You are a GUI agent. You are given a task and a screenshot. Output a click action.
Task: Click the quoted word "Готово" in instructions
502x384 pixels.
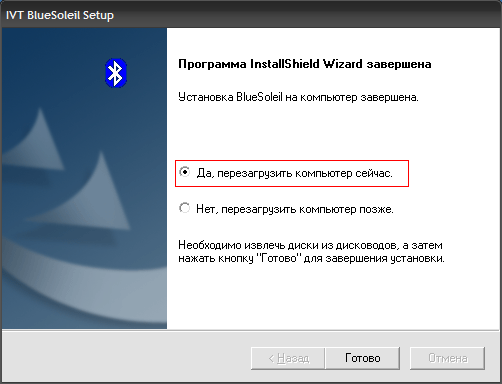[x=279, y=258]
